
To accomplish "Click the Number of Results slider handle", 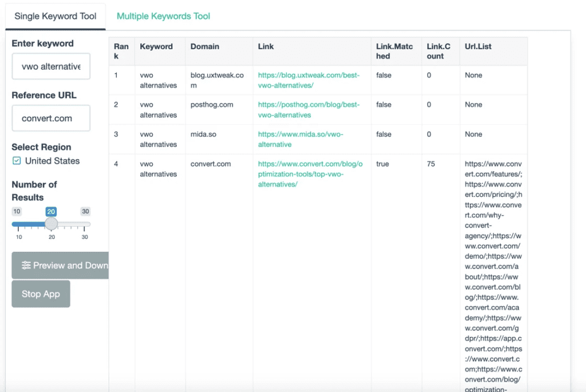I will click(x=51, y=224).
